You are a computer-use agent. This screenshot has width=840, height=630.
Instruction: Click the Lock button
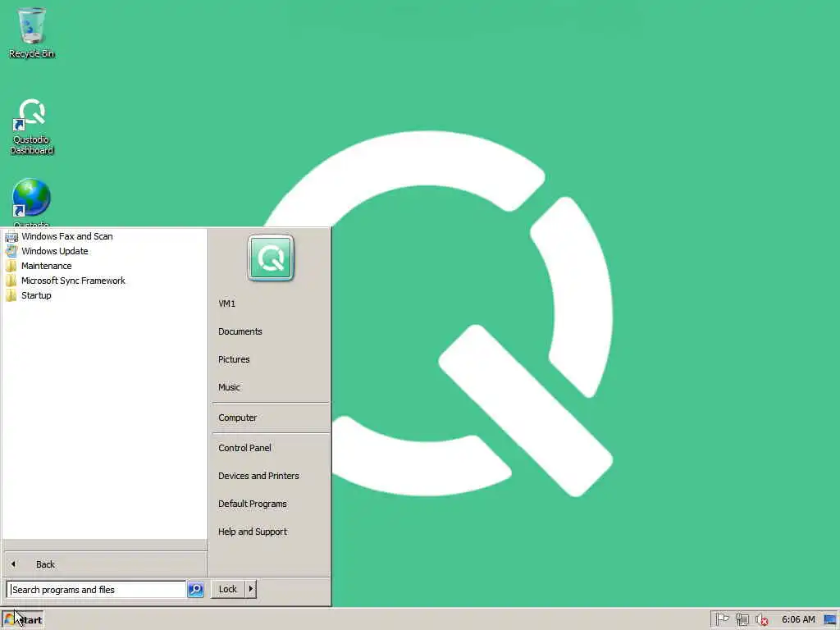(228, 589)
